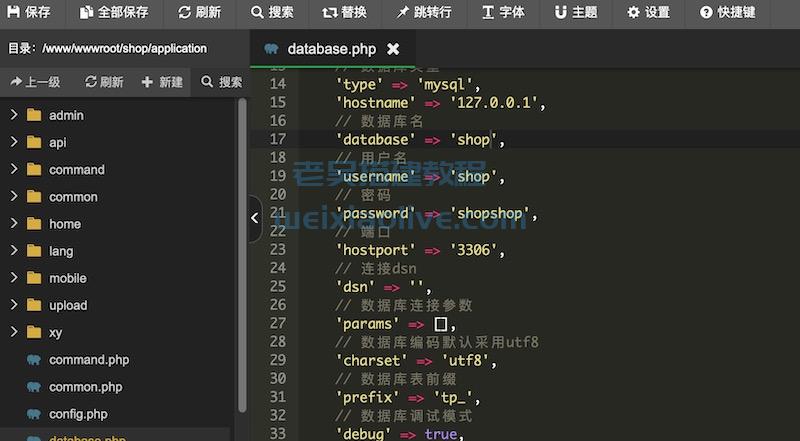Refresh the editor with the 刷新 toolbar button
This screenshot has height=441, width=800.
[199, 12]
